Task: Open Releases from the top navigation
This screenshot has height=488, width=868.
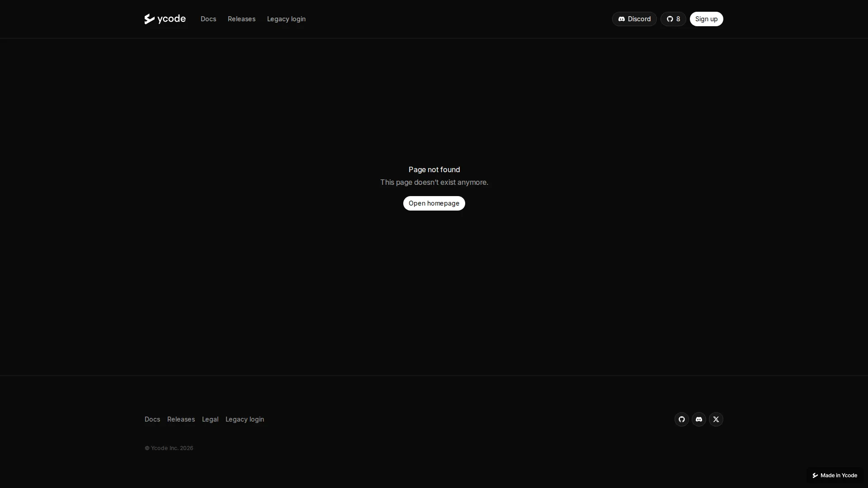Action: (241, 19)
